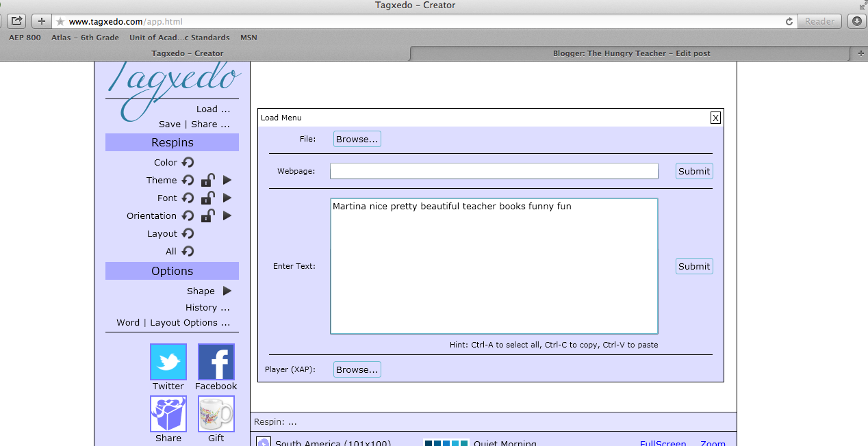Expand the Theme options arrow
The height and width of the screenshot is (446, 868).
click(227, 180)
